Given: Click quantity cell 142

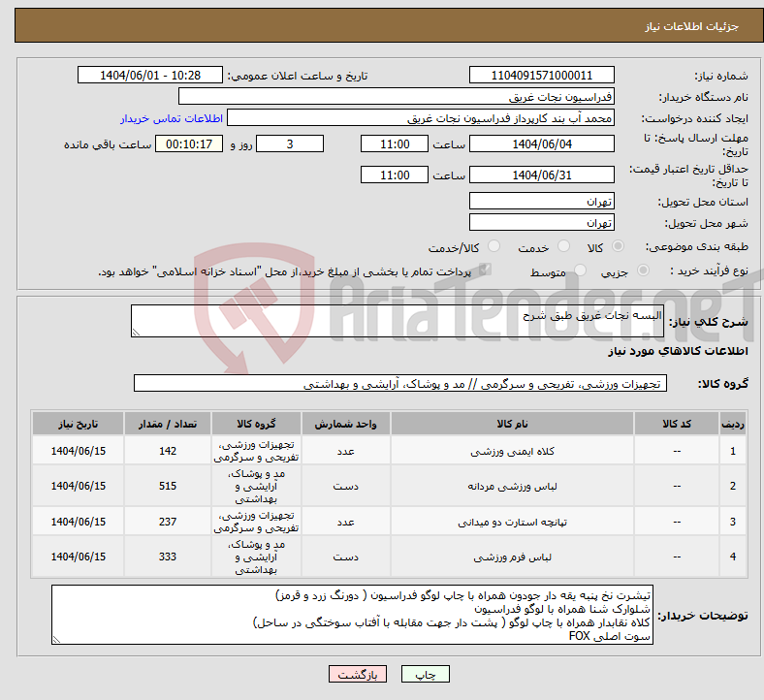Looking at the screenshot, I should pos(168,451).
